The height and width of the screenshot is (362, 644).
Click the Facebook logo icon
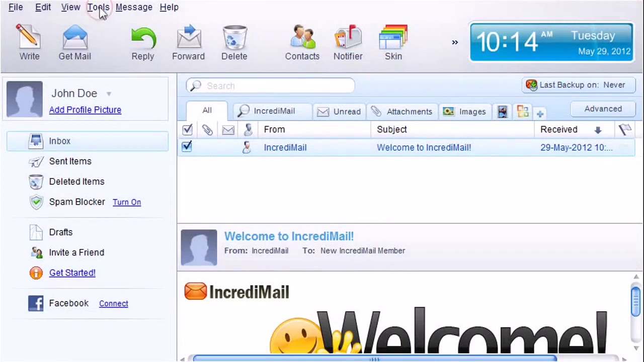(36, 303)
